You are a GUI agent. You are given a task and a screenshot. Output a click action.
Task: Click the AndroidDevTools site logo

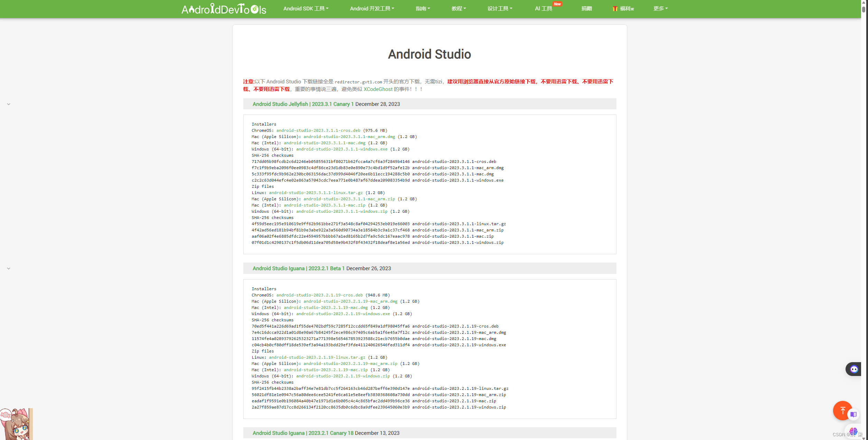click(224, 9)
